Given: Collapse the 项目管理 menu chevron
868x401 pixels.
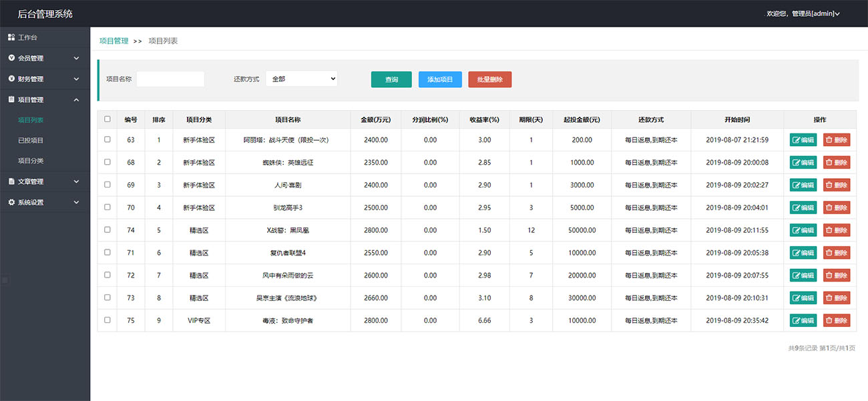Looking at the screenshot, I should 76,99.
